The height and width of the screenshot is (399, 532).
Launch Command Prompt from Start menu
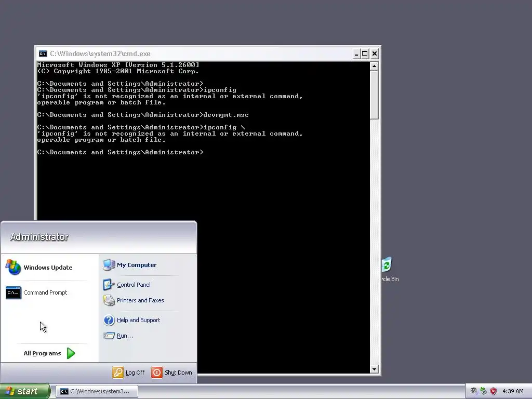tap(46, 292)
